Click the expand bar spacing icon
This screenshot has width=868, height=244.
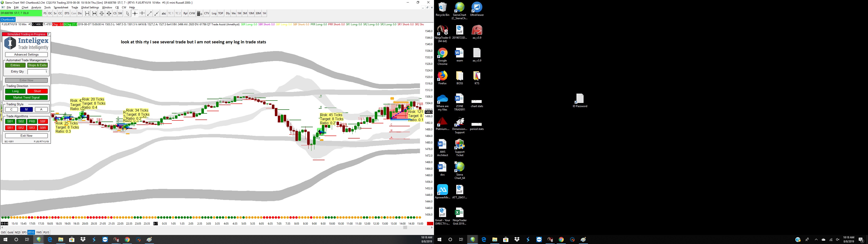pyautogui.click(x=87, y=14)
